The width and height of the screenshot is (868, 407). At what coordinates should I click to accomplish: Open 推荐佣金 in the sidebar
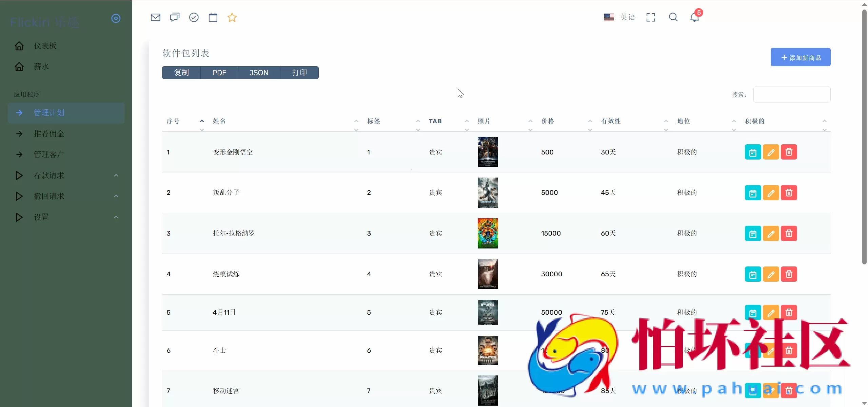point(49,134)
